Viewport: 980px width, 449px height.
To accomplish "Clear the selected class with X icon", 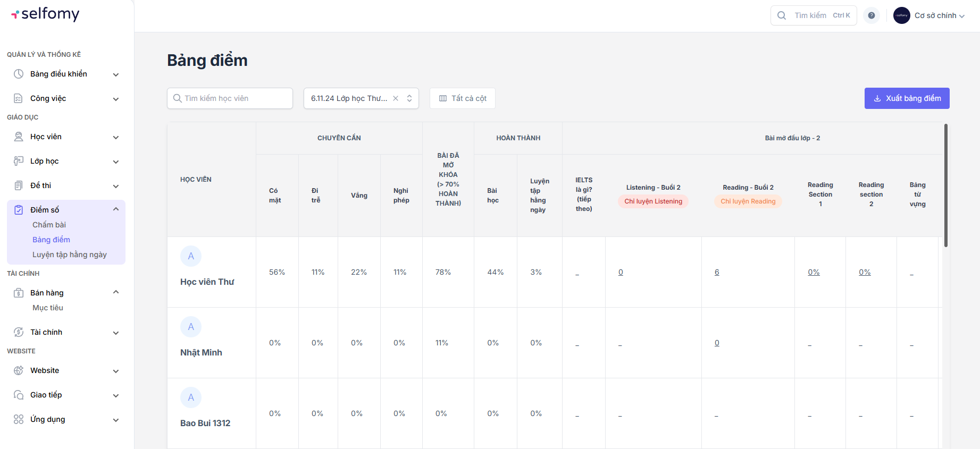I will pyautogui.click(x=396, y=98).
